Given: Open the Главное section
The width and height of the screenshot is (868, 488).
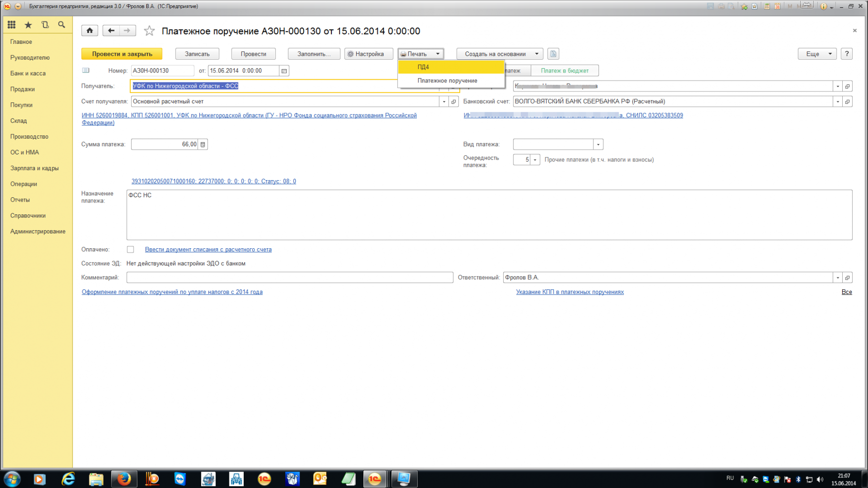Looking at the screenshot, I should click(x=21, y=42).
